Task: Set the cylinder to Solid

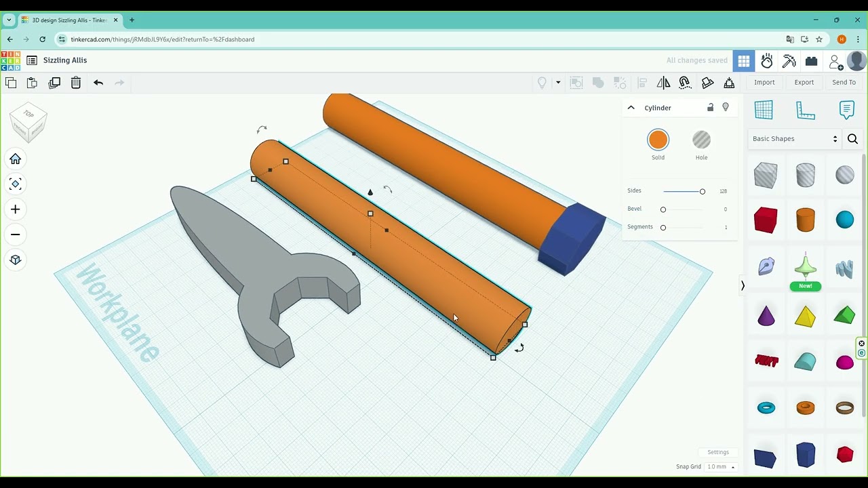Action: pyautogui.click(x=658, y=140)
